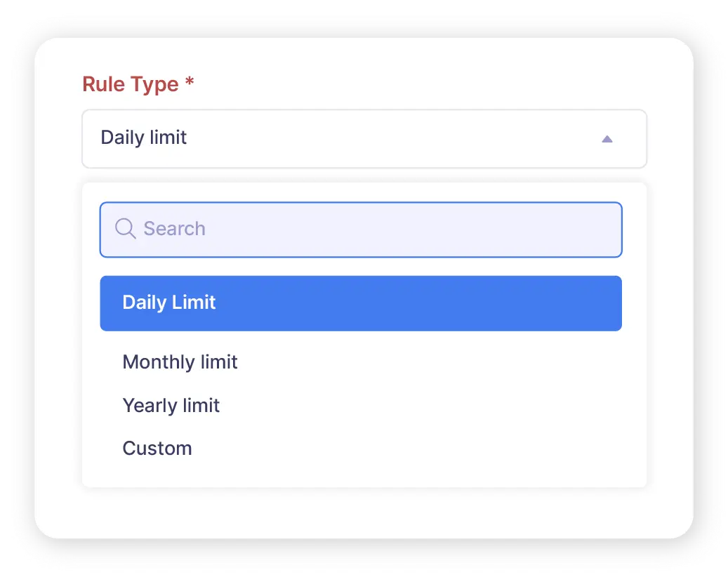Click inside the dropdown search box
Viewport: 728px width, 577px height.
379,230
